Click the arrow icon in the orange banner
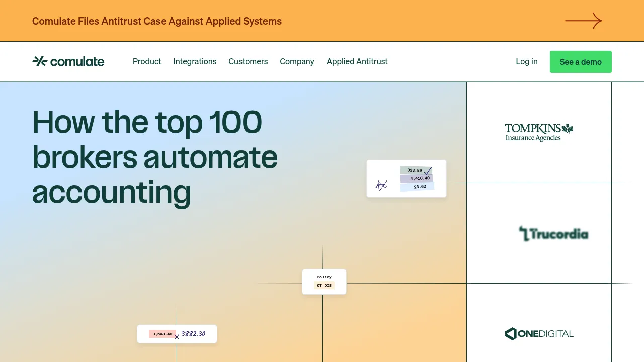The width and height of the screenshot is (644, 362). point(584,21)
